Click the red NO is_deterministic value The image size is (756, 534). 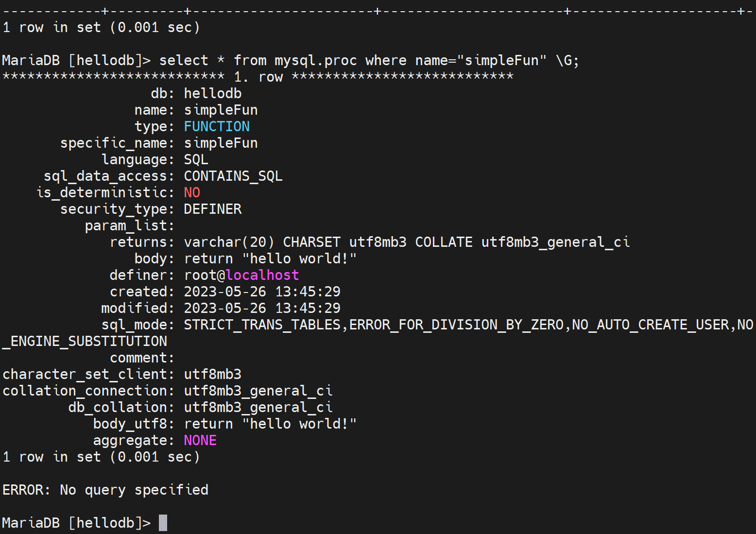tap(192, 192)
